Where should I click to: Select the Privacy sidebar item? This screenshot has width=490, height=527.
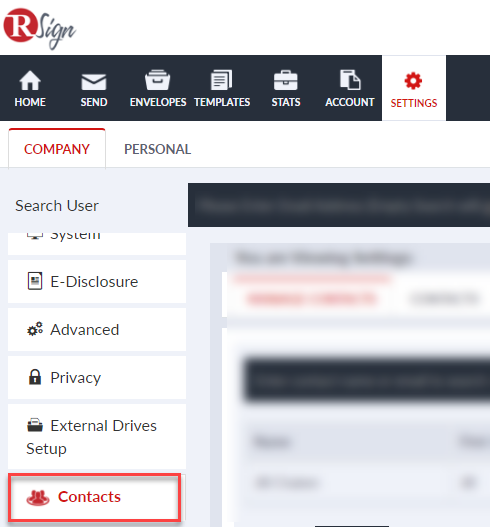(97, 377)
